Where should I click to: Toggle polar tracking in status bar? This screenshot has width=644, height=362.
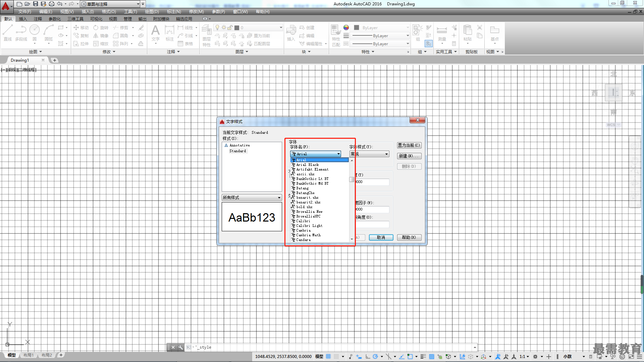[x=375, y=357]
